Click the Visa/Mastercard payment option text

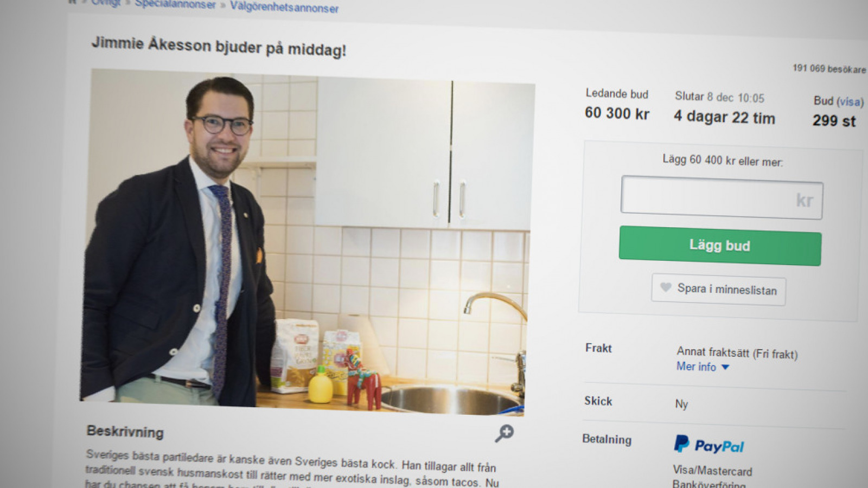[712, 470]
